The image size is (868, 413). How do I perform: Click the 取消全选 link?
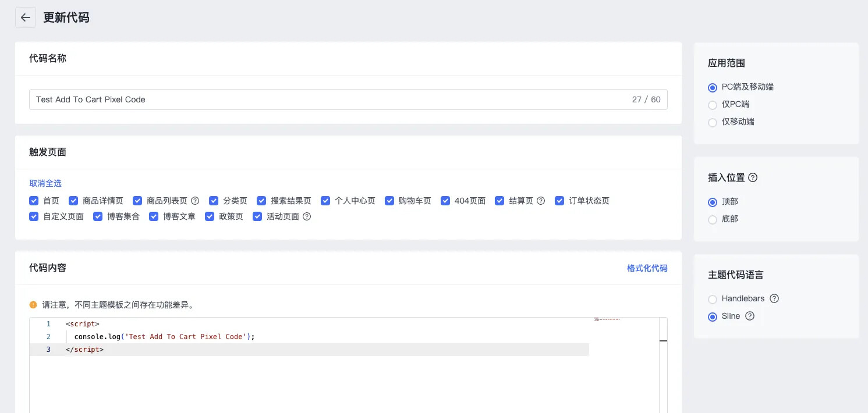click(45, 183)
